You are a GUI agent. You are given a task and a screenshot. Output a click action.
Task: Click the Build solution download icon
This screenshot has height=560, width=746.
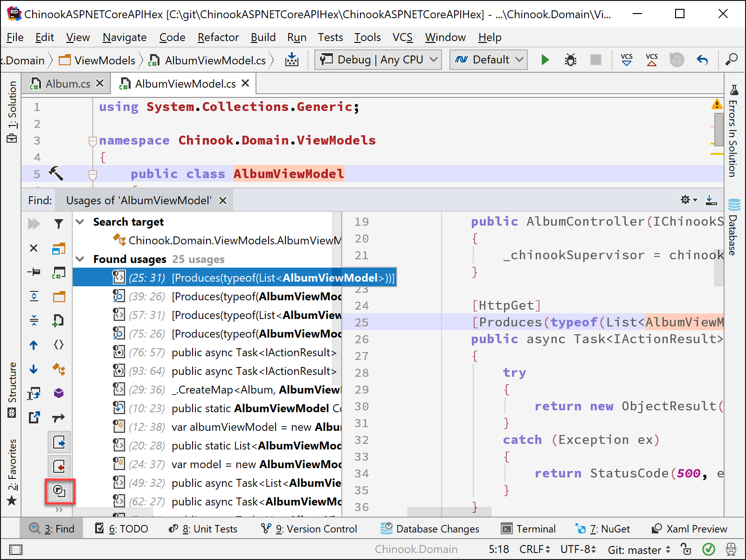click(x=292, y=60)
